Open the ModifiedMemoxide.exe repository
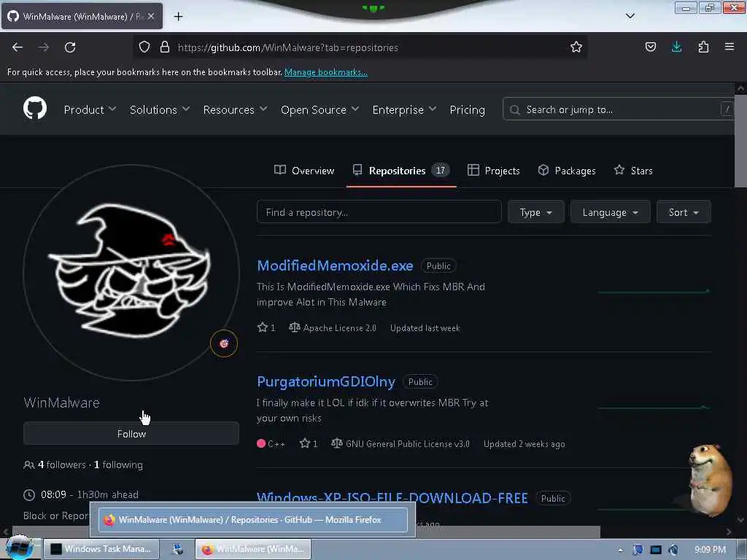 point(335,265)
